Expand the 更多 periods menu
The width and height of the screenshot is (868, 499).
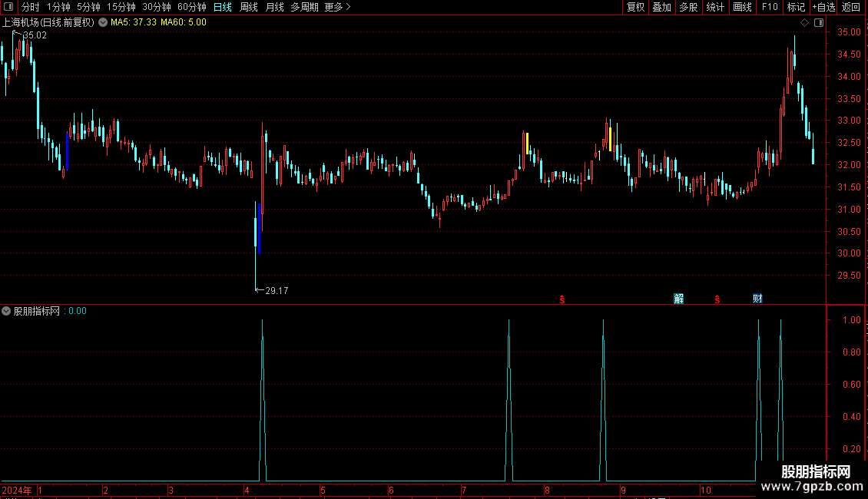pos(338,7)
